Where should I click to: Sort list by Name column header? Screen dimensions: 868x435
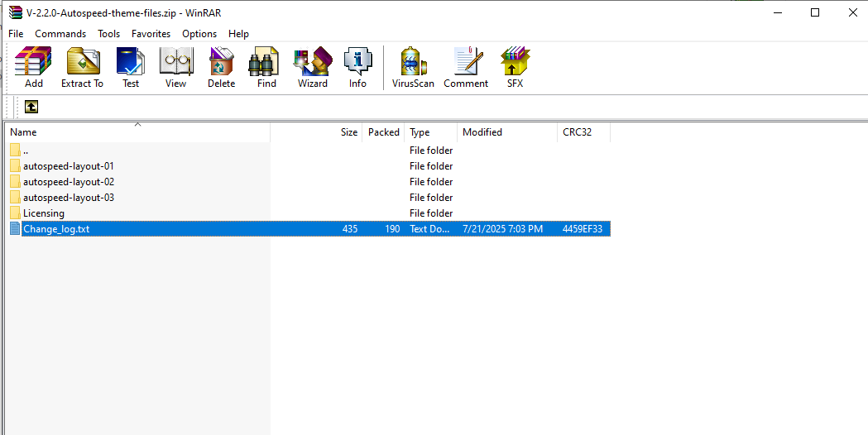(x=138, y=132)
